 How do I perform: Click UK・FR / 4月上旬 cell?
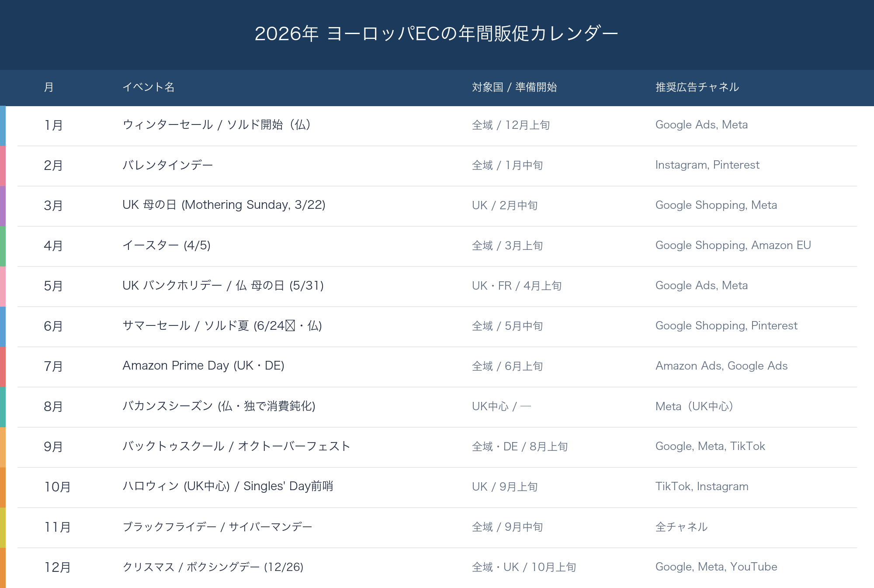(517, 286)
